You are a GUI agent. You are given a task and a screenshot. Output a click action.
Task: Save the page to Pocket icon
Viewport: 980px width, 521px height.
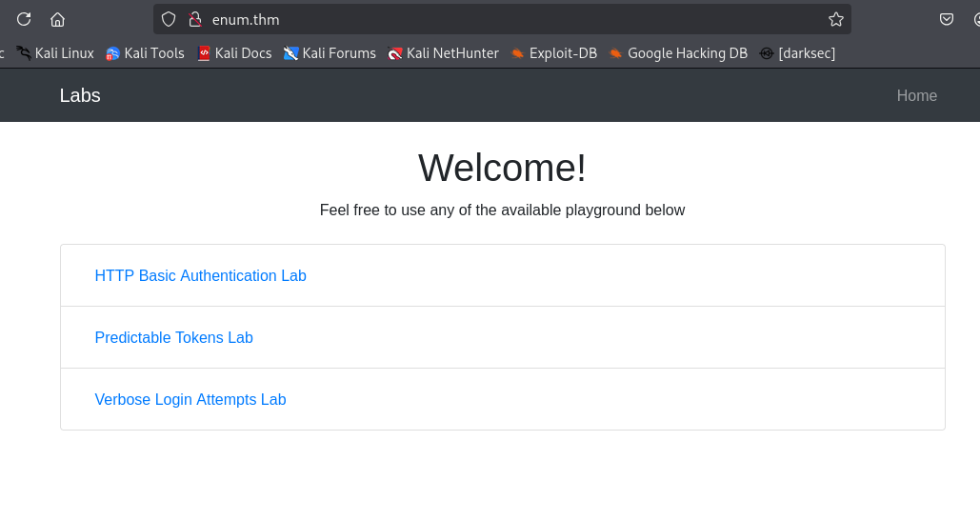[947, 19]
